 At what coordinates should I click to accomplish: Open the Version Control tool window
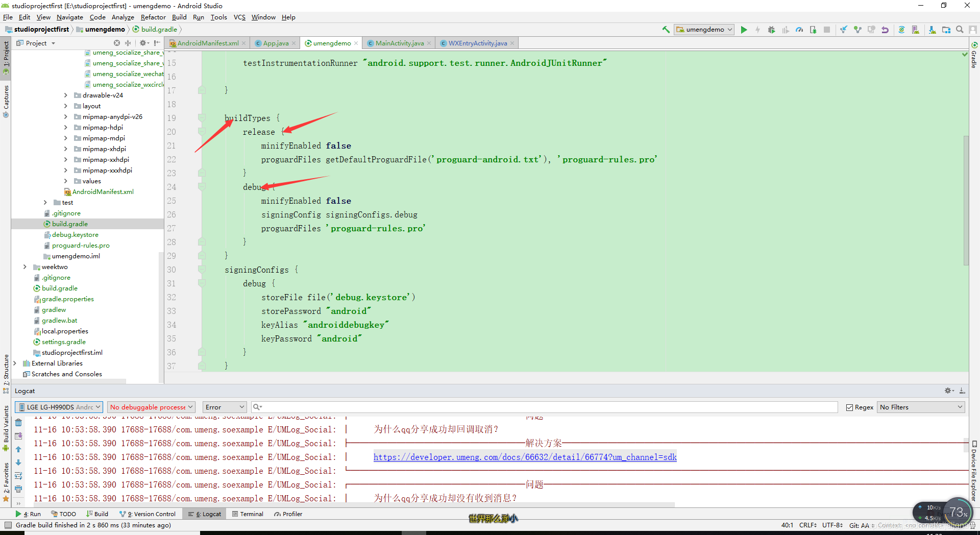(x=148, y=514)
